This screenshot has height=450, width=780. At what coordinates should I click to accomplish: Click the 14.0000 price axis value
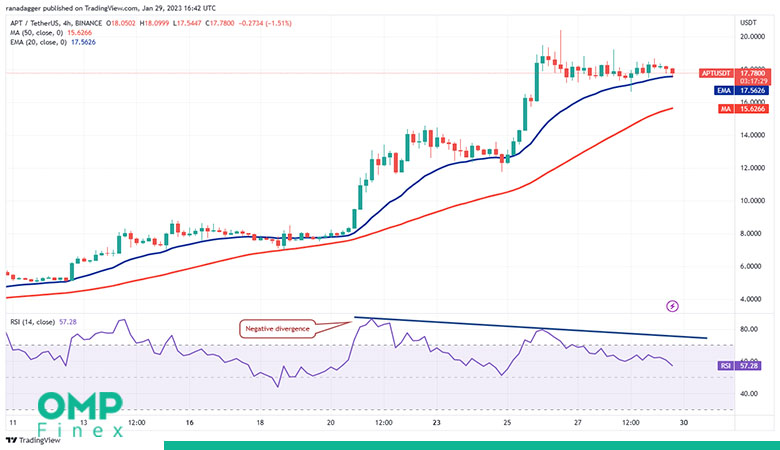(x=752, y=135)
